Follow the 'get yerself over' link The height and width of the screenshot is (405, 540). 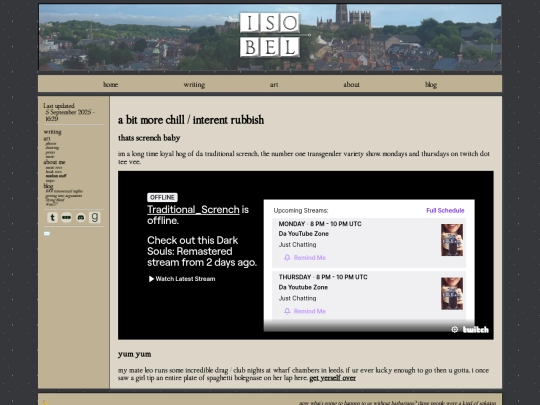[x=333, y=378]
